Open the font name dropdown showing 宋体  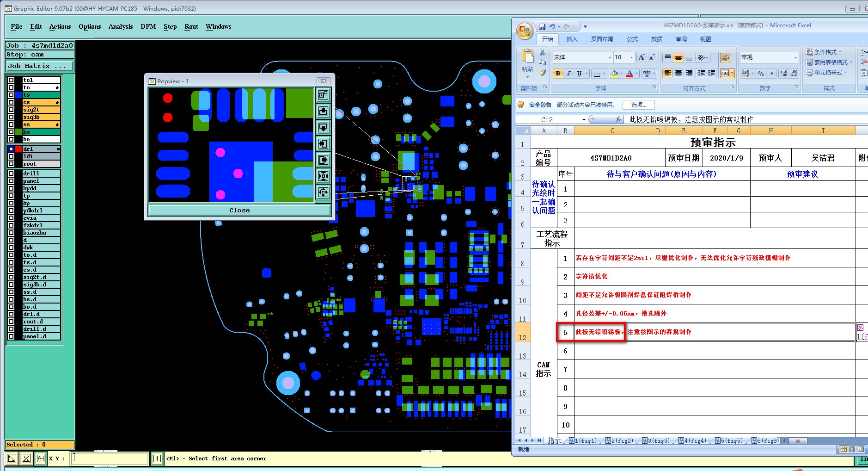[x=610, y=57]
